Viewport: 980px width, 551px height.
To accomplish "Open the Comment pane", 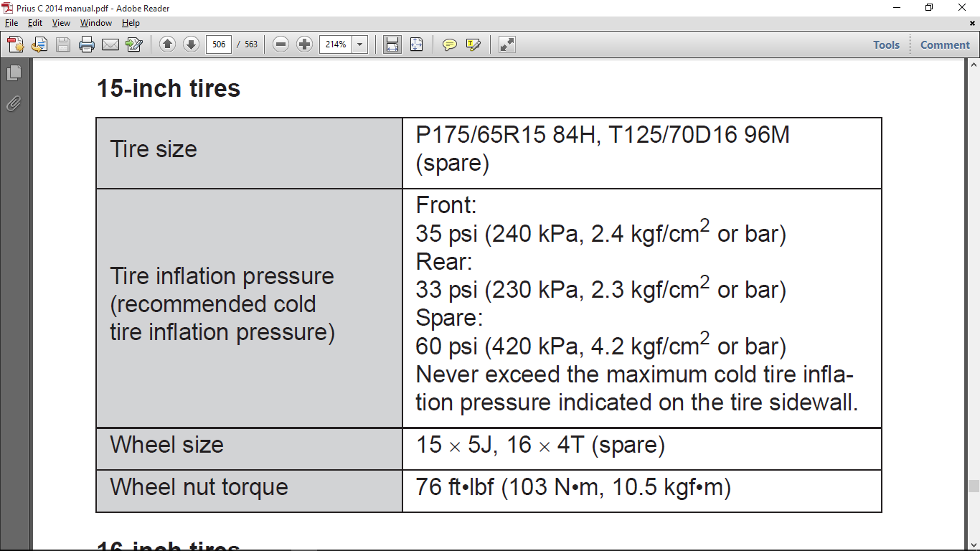I will pos(945,44).
